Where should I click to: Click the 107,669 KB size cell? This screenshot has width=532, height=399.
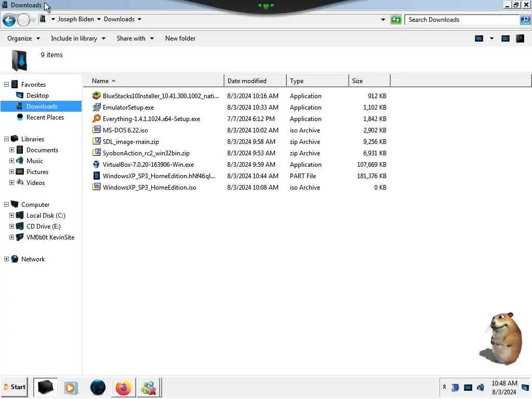point(371,165)
